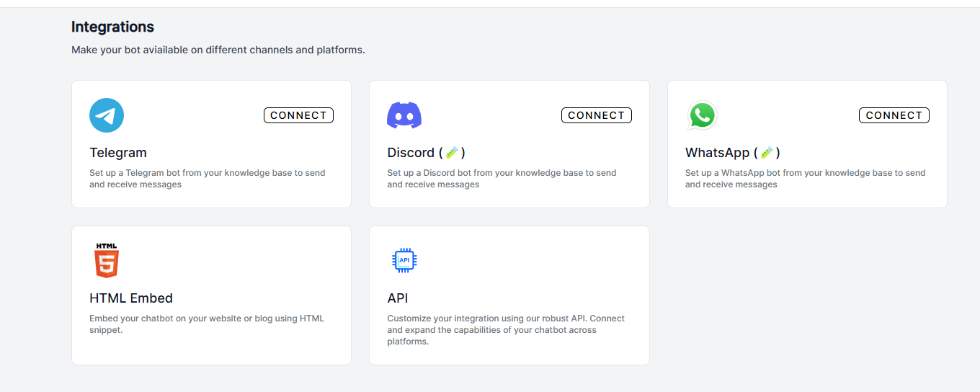Open the API card title
Image resolution: width=980 pixels, height=392 pixels.
(398, 298)
